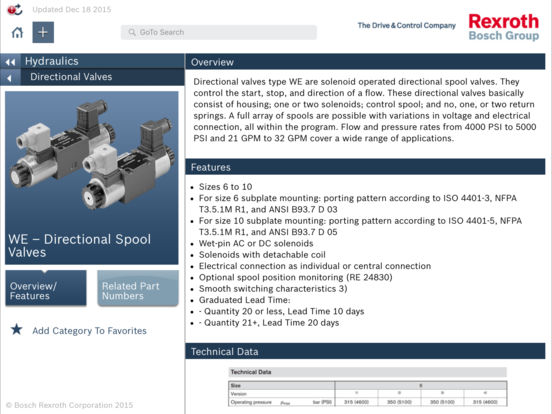This screenshot has height=414, width=552.
Task: Click the search magnifier icon
Action: click(x=132, y=32)
